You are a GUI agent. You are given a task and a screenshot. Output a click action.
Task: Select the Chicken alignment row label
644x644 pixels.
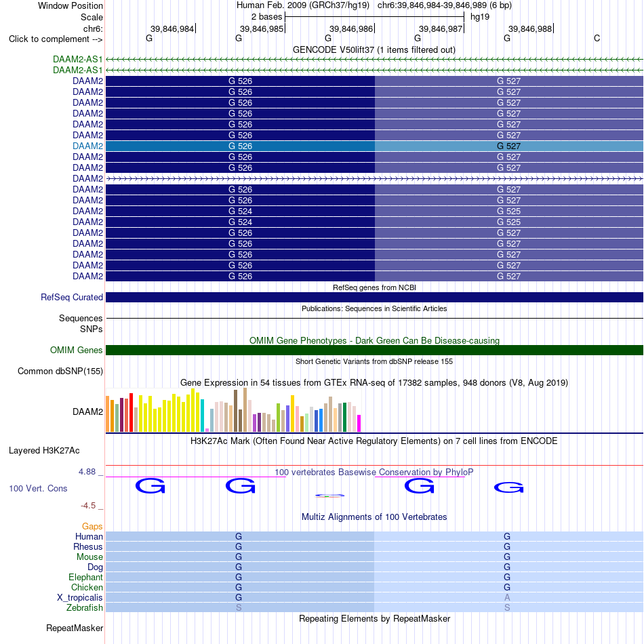pos(87,587)
